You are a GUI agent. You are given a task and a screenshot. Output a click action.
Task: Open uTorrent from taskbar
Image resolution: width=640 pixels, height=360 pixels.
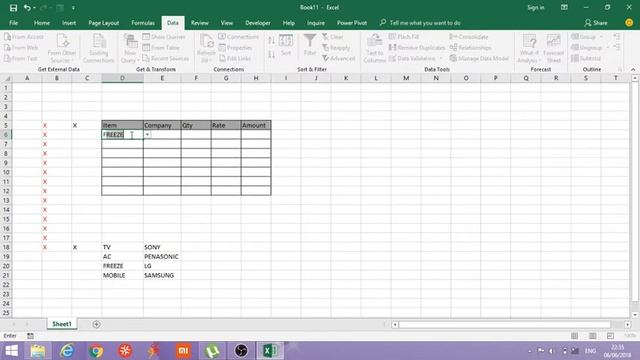212,351
